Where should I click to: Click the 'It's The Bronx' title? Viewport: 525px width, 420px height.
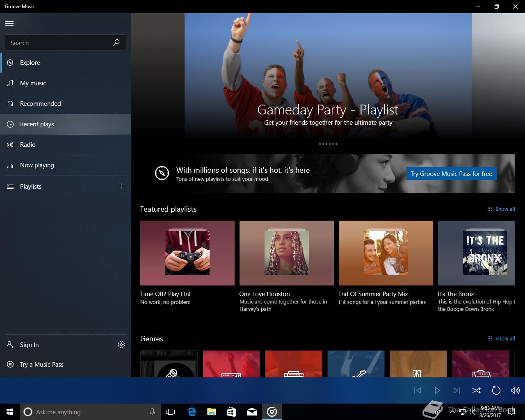point(456,294)
